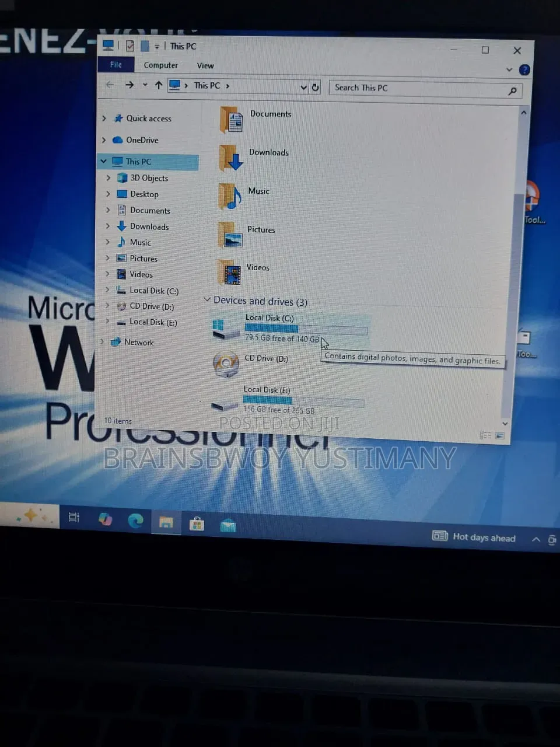Image resolution: width=560 pixels, height=747 pixels.
Task: Open the Documents folder icon in main pane
Action: [x=231, y=120]
